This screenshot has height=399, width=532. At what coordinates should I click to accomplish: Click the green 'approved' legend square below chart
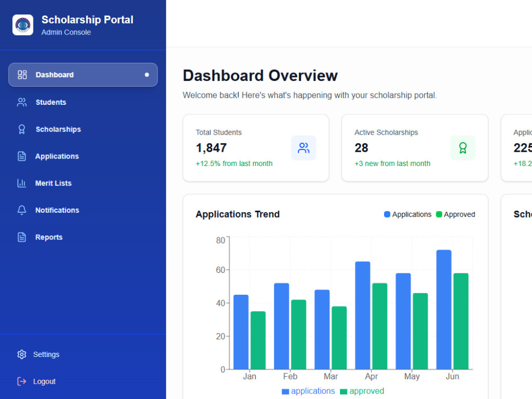[x=343, y=392]
